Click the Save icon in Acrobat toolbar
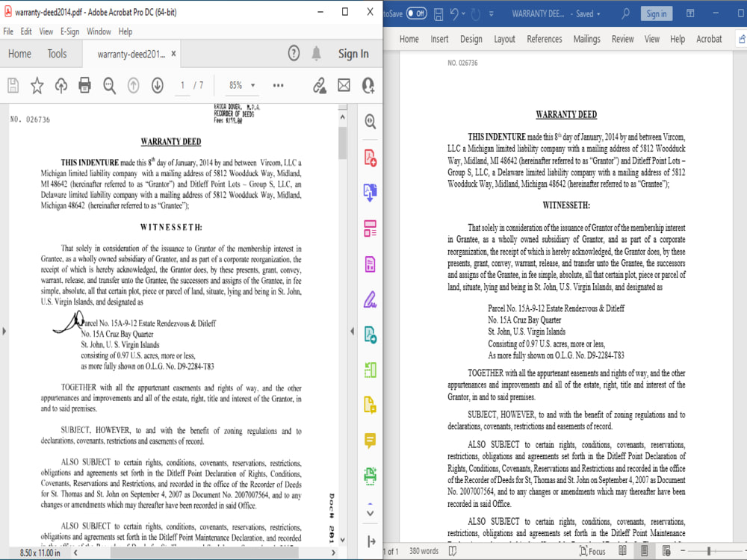Image resolution: width=747 pixels, height=560 pixels. 13,86
